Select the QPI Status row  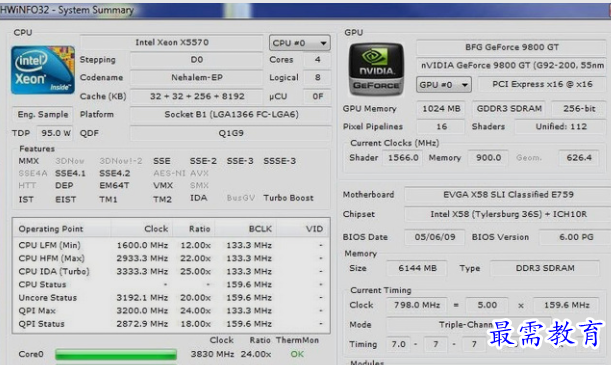coord(171,324)
